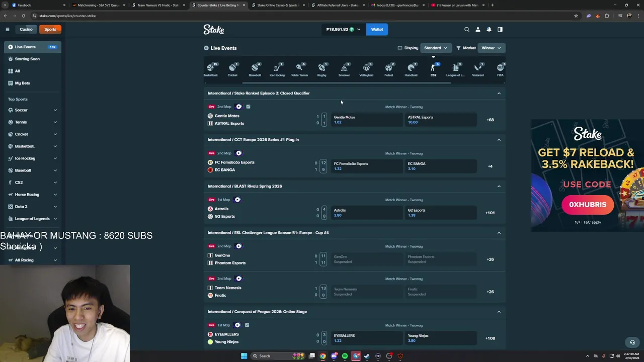Collapse the Stake Ranked Episode 2 section
Screen dimensions: 644x362
(x=499, y=93)
